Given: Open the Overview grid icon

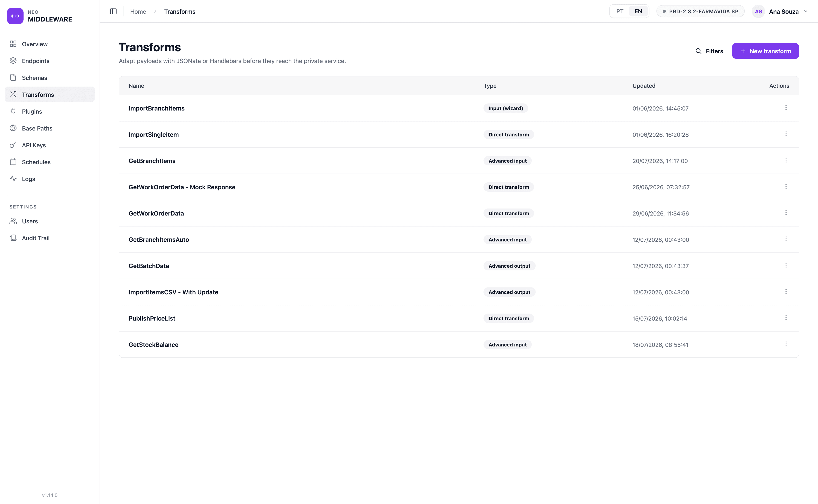Looking at the screenshot, I should [13, 44].
